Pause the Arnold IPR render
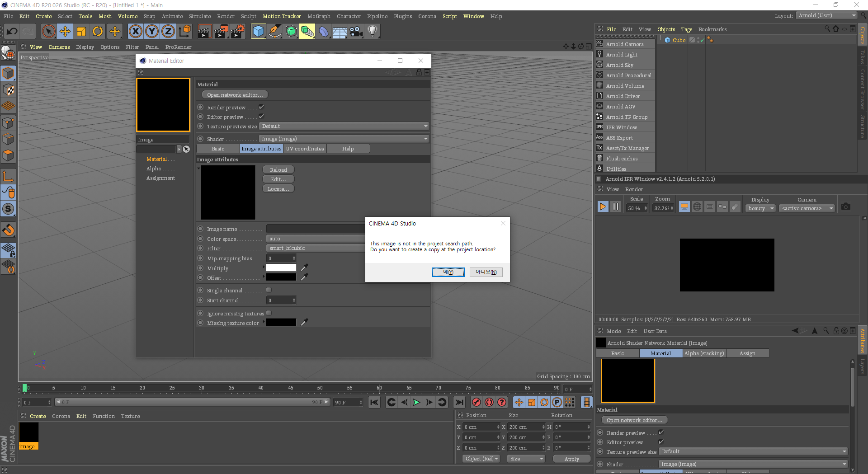868x474 pixels. click(x=616, y=206)
